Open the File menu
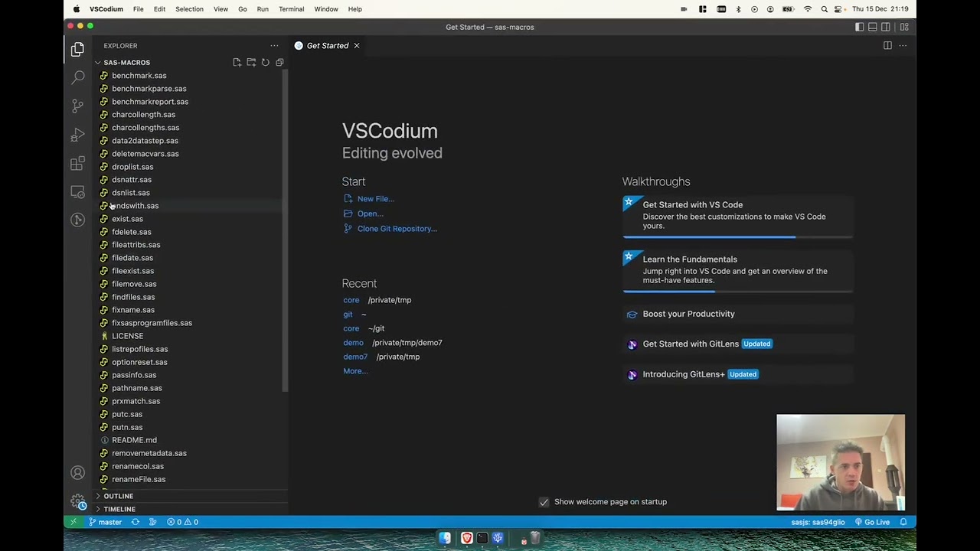Viewport: 980px width, 551px height. (x=138, y=9)
